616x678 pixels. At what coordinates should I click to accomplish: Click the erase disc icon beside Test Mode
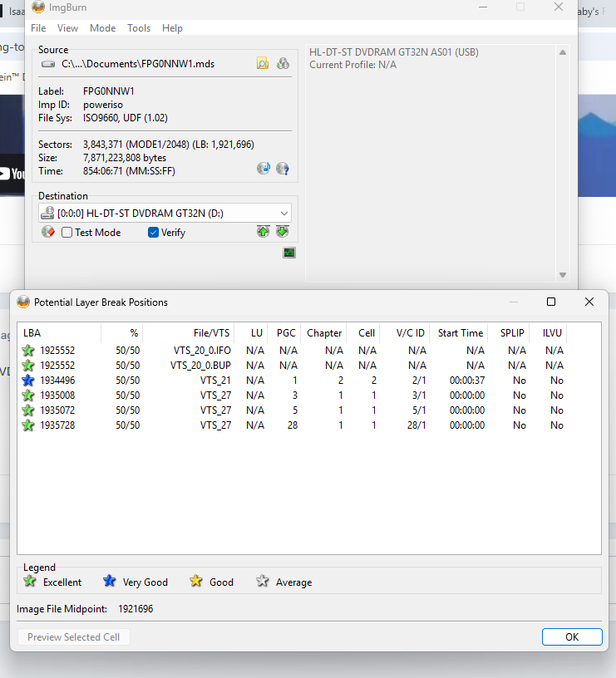(x=47, y=233)
